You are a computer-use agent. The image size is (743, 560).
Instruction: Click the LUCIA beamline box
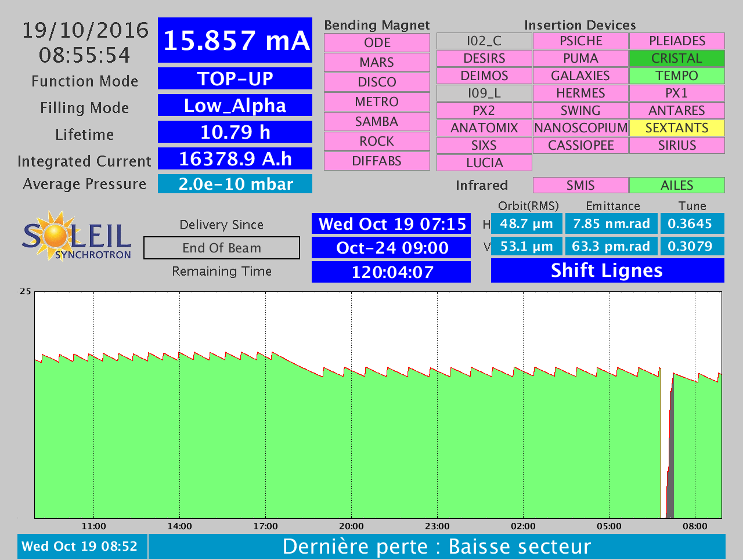coord(484,162)
